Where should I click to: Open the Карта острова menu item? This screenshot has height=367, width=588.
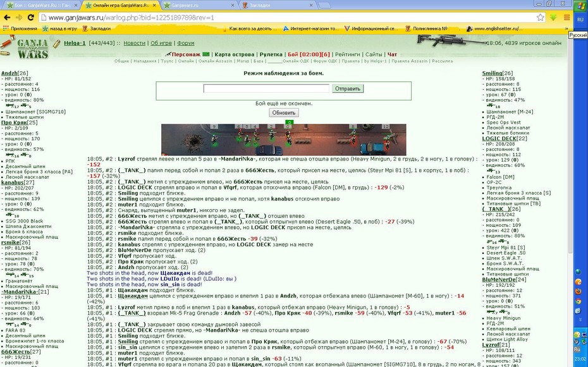[235, 54]
